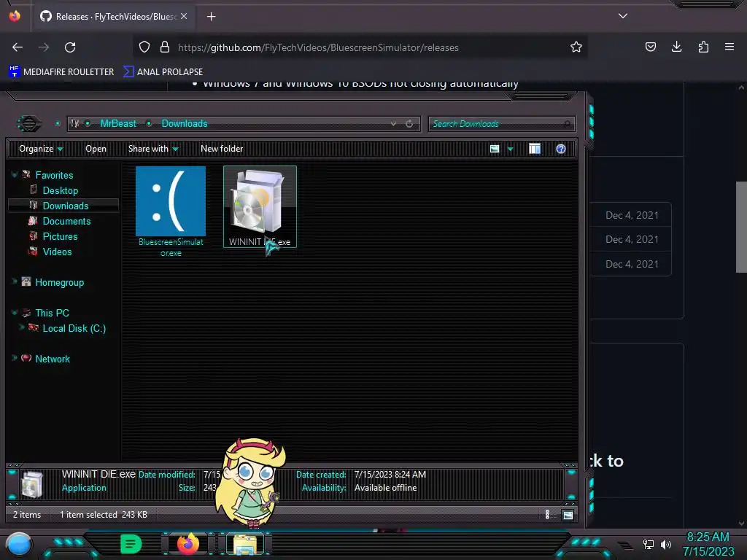Screen dimensions: 747x560
Task: Collapse the This PC tree node
Action: (15, 312)
